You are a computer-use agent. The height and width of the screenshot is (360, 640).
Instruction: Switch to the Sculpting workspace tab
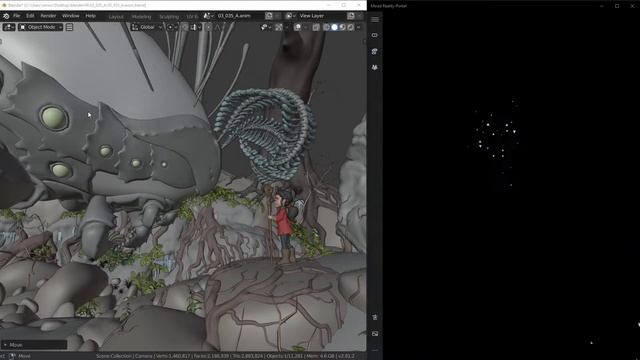point(169,17)
